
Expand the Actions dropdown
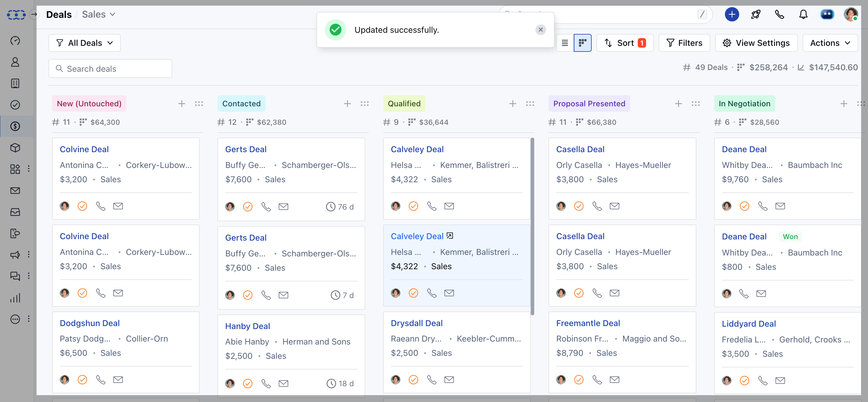pos(830,43)
